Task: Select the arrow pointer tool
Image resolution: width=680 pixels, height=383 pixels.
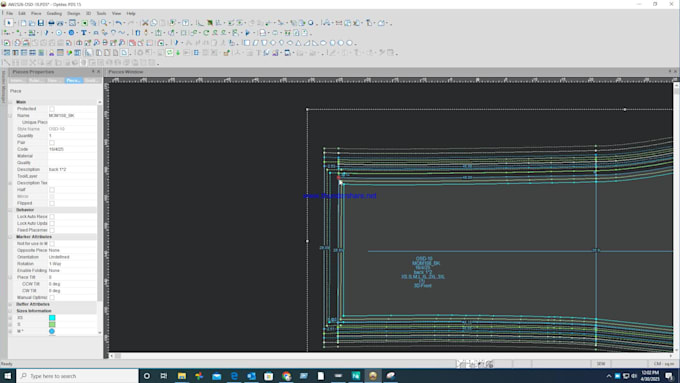Action: (x=8, y=23)
